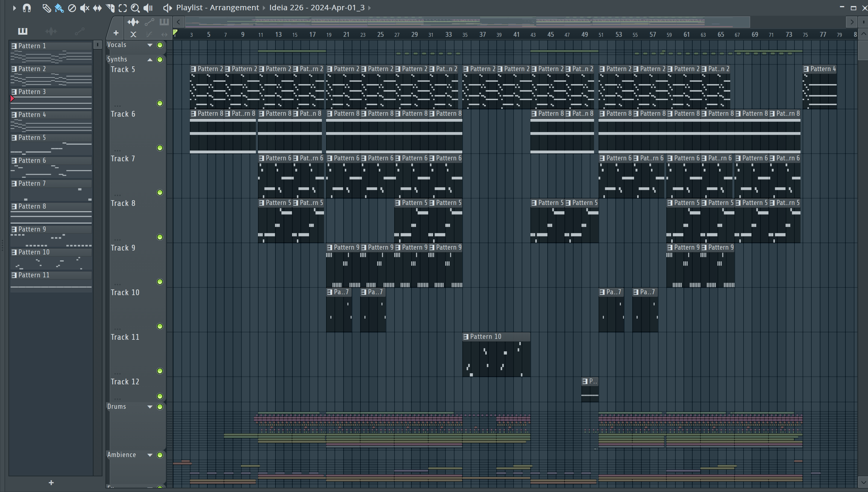This screenshot has width=868, height=492.
Task: Click Playlist - Arrangement title text
Action: [218, 8]
